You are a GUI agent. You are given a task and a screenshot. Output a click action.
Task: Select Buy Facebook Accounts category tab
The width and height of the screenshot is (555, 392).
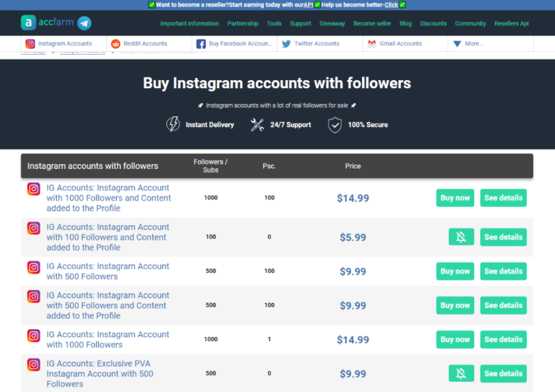[234, 43]
